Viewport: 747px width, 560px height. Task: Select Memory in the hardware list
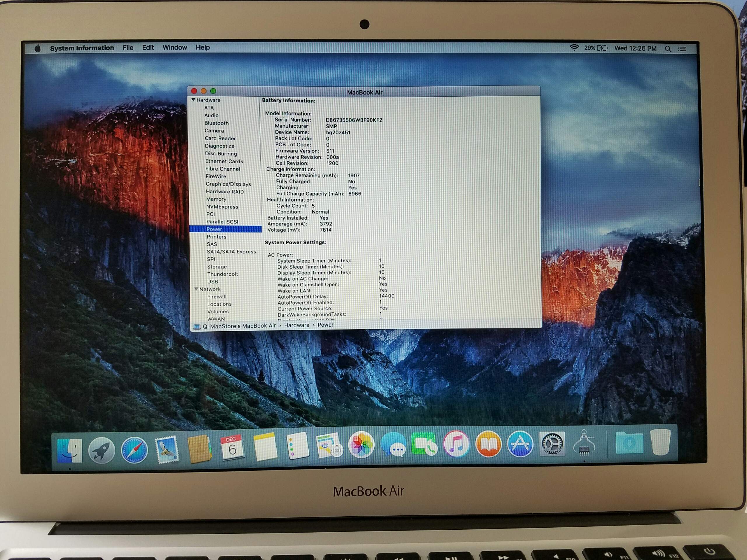pos(216,199)
